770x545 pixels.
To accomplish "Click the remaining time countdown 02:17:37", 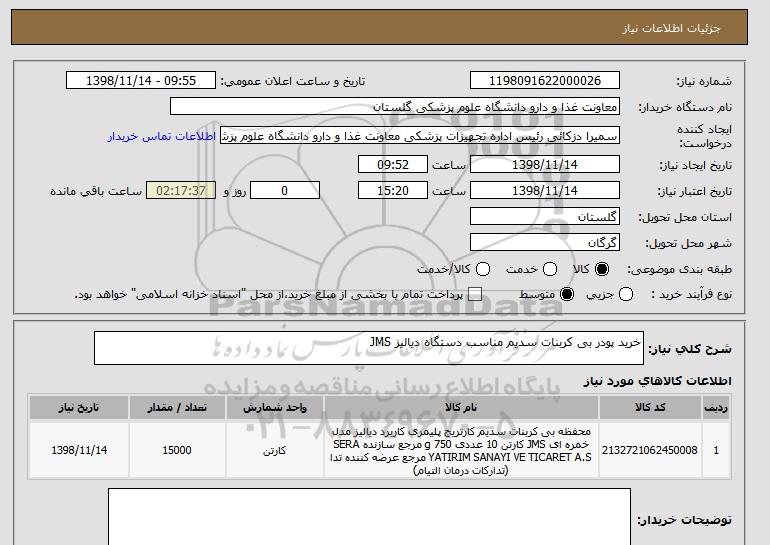I will tap(181, 191).
